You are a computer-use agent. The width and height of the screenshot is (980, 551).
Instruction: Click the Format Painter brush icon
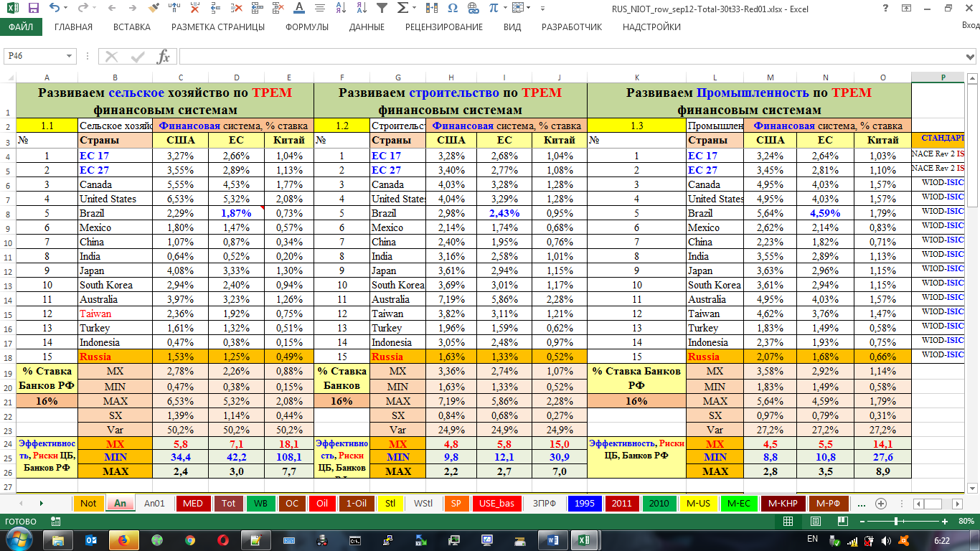[x=153, y=9]
